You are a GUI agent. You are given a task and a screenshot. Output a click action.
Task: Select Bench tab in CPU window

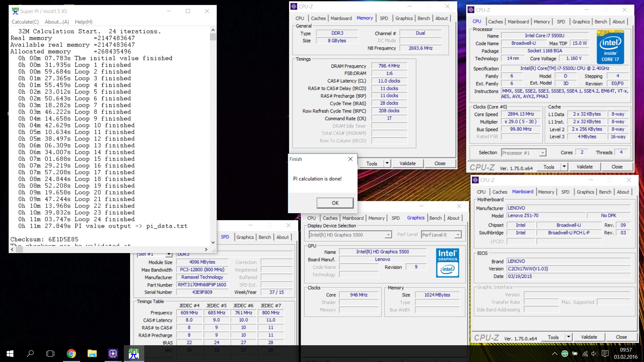pyautogui.click(x=601, y=22)
